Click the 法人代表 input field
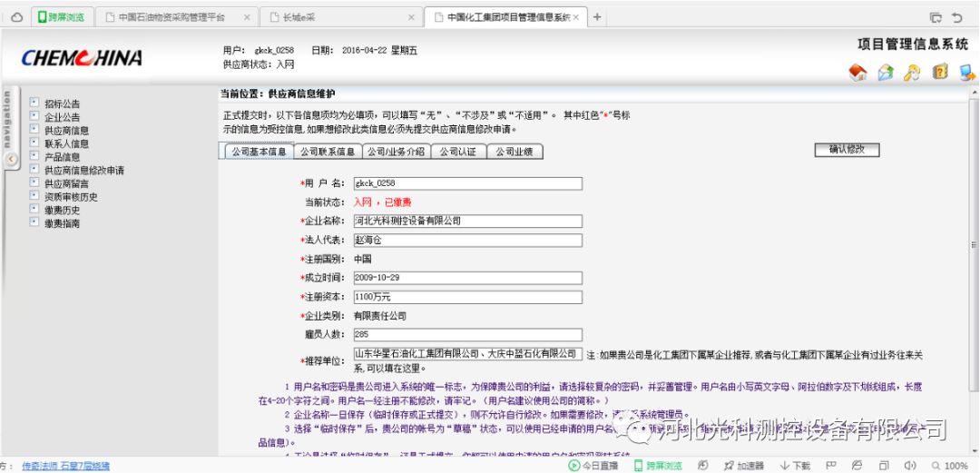 [x=467, y=241]
